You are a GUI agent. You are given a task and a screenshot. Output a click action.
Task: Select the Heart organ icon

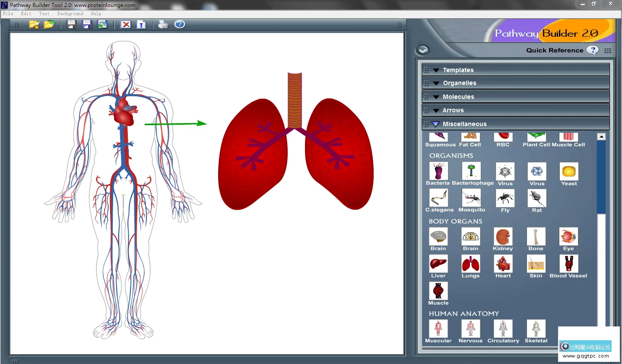click(503, 264)
